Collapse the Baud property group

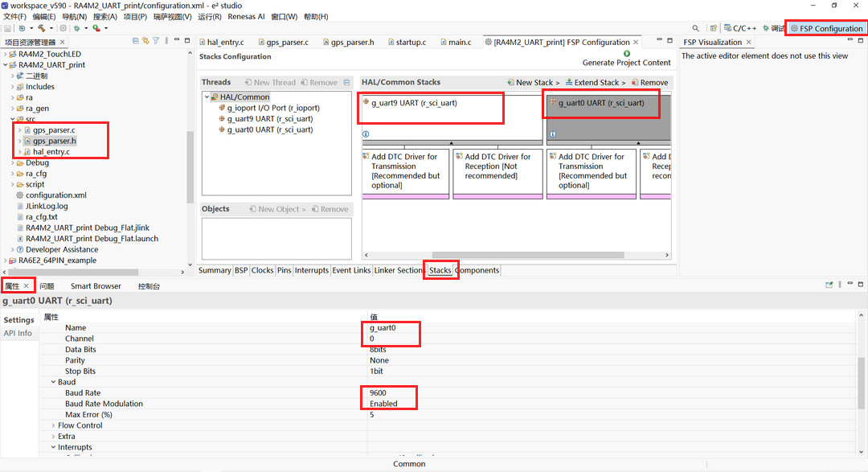54,382
